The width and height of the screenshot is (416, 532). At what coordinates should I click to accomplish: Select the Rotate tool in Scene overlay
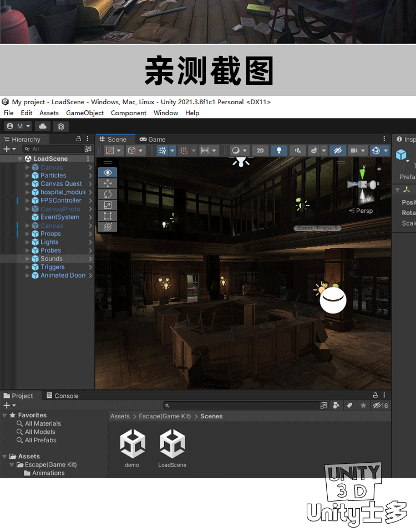click(x=108, y=194)
